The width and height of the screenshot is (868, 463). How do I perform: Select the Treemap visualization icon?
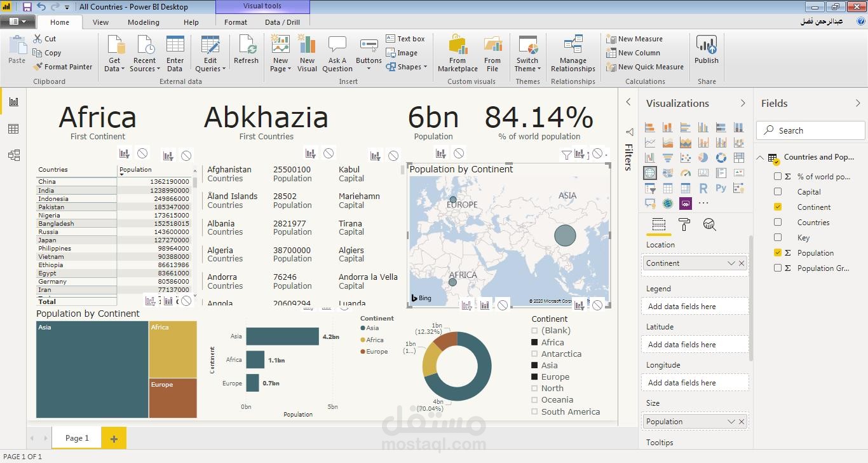[738, 158]
